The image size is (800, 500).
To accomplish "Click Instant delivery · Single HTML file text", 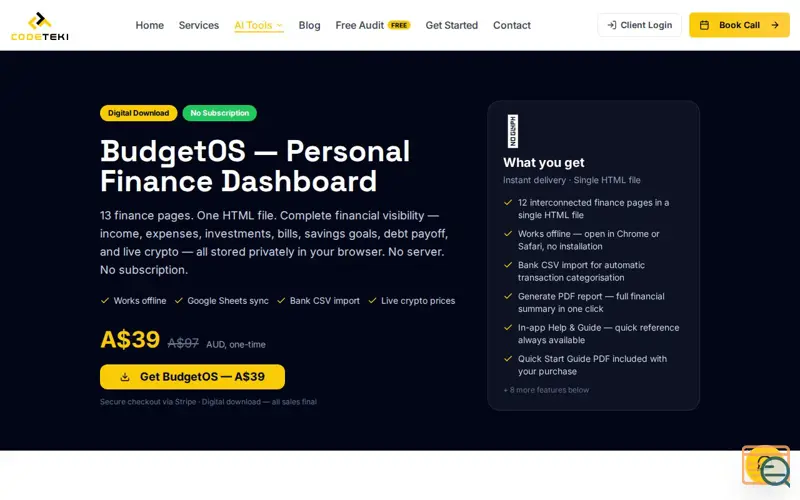I will tap(571, 180).
